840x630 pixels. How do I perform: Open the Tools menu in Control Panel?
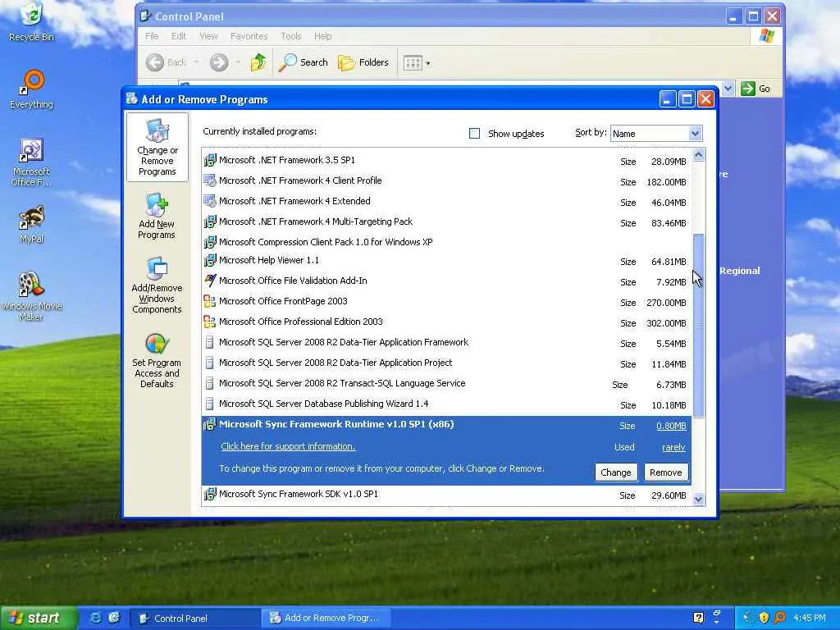tap(291, 36)
